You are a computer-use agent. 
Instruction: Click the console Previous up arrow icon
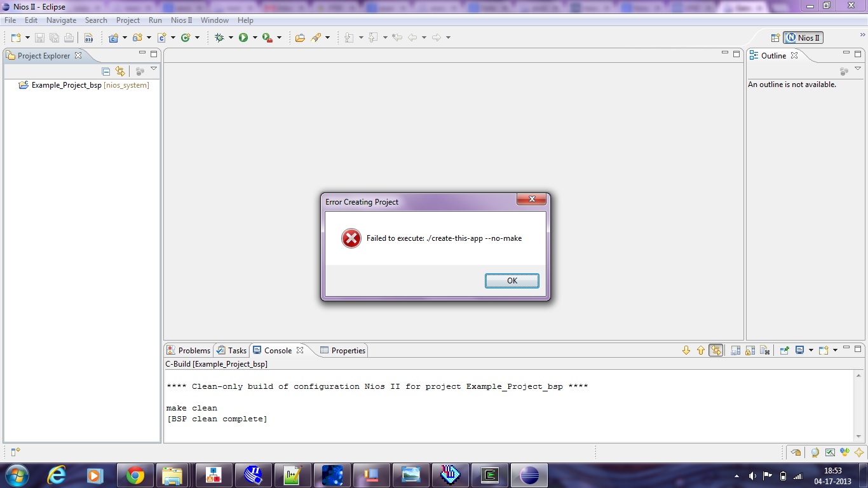click(701, 350)
